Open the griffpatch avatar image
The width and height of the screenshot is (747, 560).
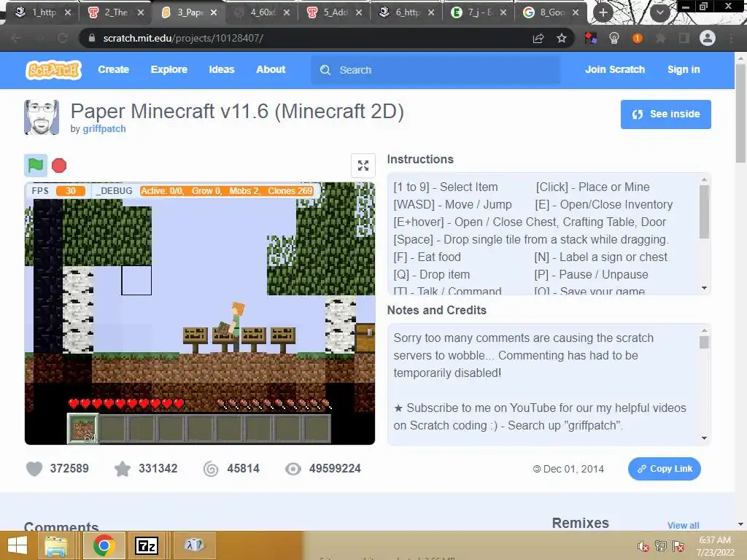pos(42,117)
